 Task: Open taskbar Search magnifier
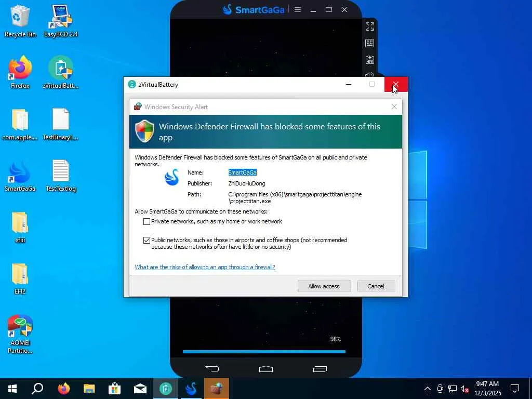37,389
